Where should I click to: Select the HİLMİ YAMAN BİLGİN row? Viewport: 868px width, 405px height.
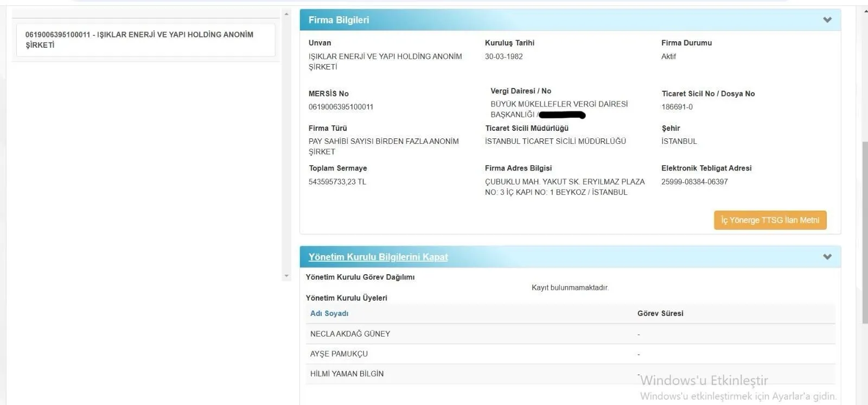pyautogui.click(x=347, y=374)
